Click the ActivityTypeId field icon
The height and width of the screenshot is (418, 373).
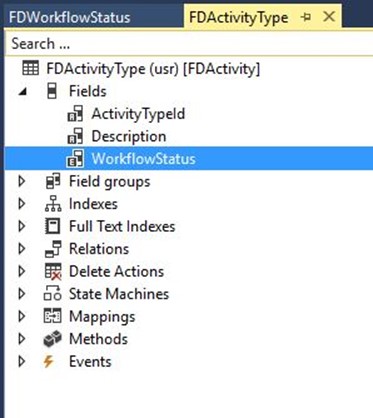pos(75,114)
